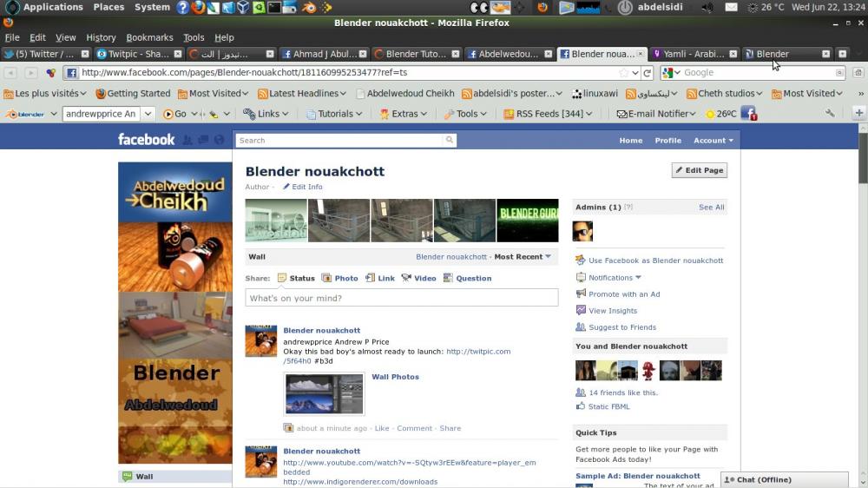
Task: Click the 14 friends like this link
Action: coord(622,392)
